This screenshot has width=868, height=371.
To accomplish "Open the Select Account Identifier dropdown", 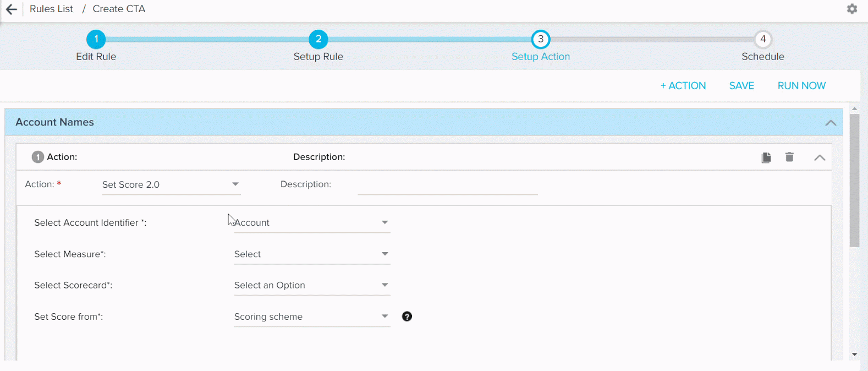I will click(312, 222).
